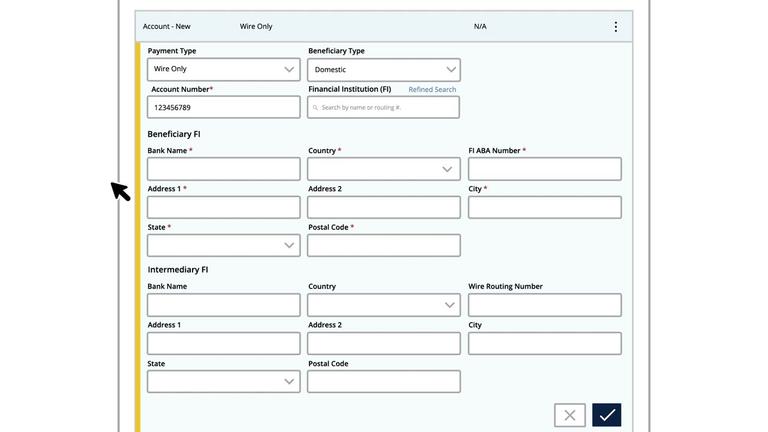Click the Intermediary FI Postal Code field
The width and height of the screenshot is (768, 432).
(384, 381)
